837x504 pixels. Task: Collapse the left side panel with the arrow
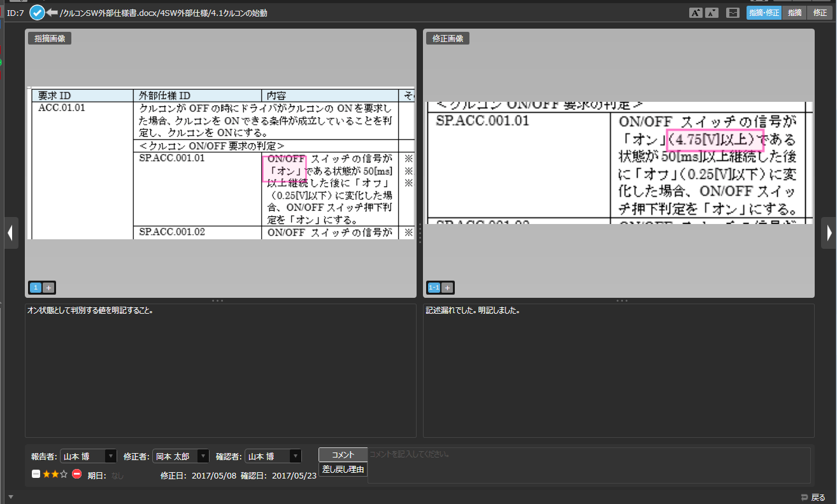pos(10,233)
